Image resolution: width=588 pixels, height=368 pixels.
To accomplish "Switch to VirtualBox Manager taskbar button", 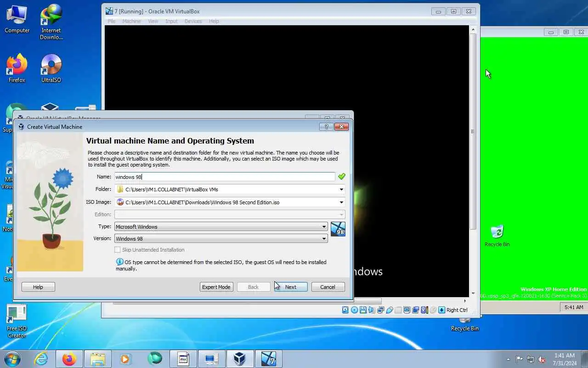I will coord(240,359).
